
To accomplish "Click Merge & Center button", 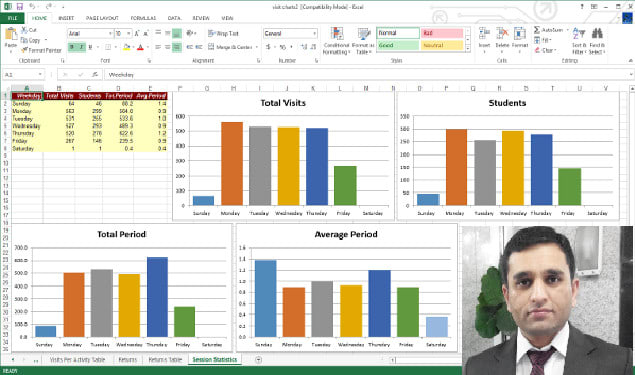I will pyautogui.click(x=230, y=47).
